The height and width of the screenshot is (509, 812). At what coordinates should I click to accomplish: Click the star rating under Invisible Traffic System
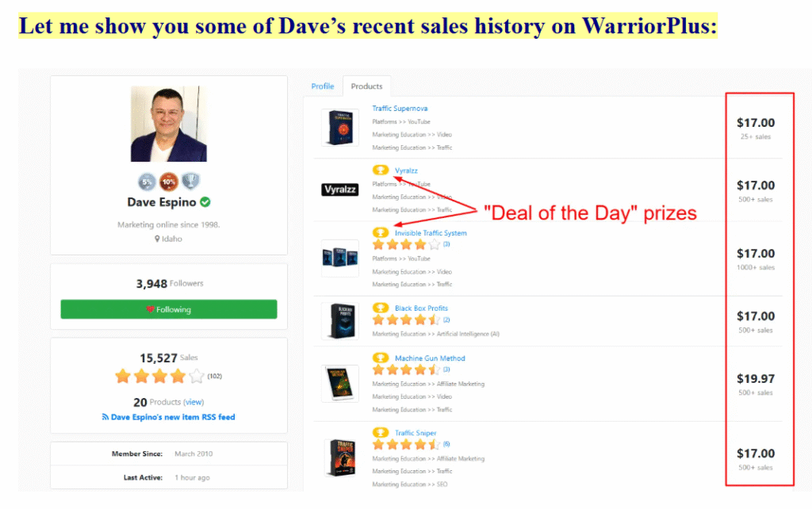pyautogui.click(x=407, y=245)
